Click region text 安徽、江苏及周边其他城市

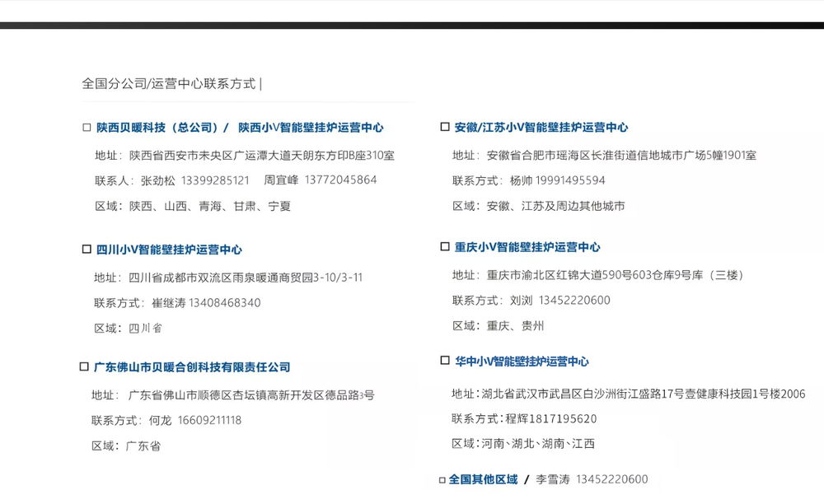[555, 207]
